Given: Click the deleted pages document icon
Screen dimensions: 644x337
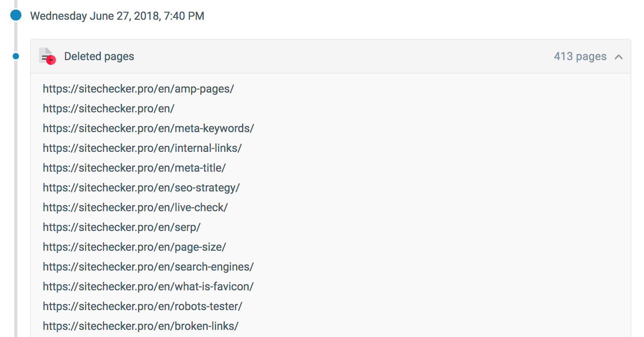Looking at the screenshot, I should 47,56.
